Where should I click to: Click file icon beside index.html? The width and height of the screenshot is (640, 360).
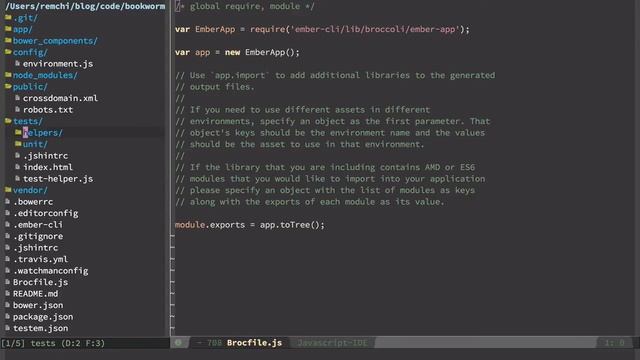pos(18,167)
